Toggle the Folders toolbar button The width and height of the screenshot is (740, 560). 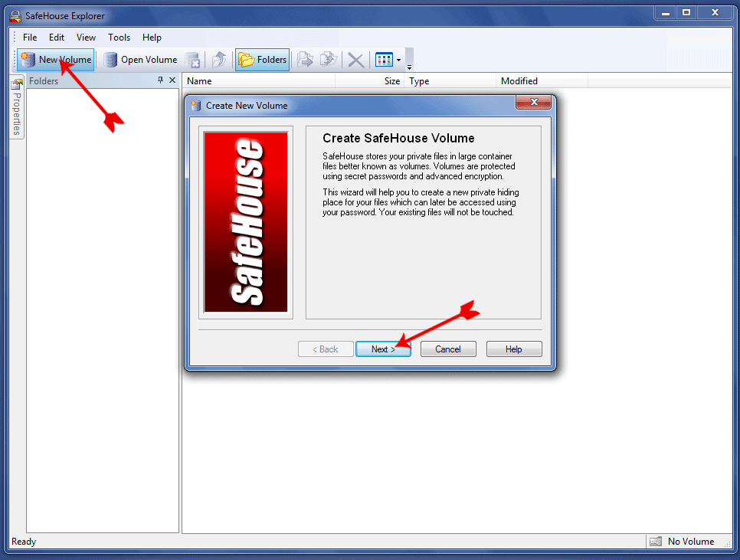pos(263,60)
